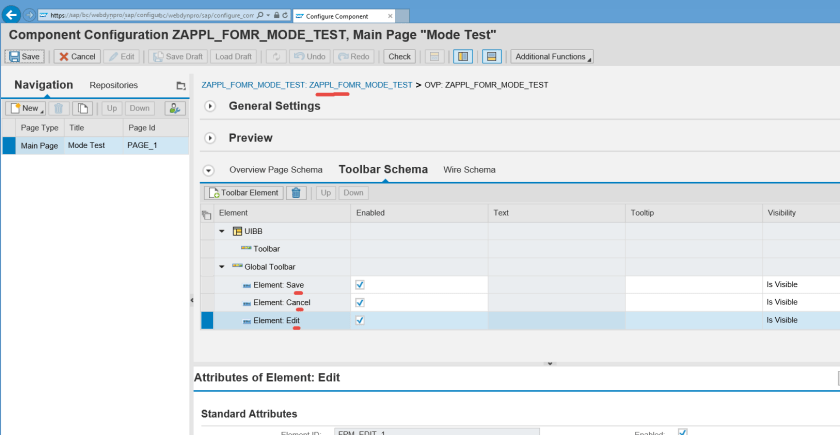Toggle the attributes panel layout icon
This screenshot has width=840, height=435.
(492, 56)
